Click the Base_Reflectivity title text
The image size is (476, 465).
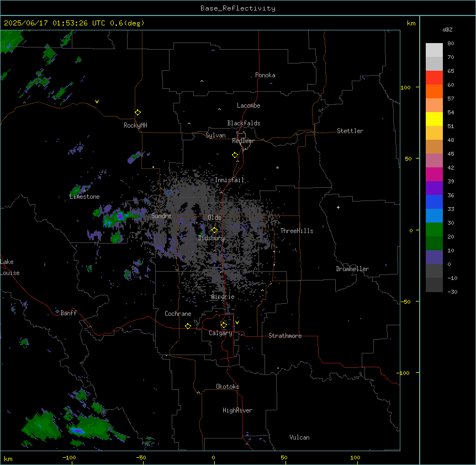[238, 8]
